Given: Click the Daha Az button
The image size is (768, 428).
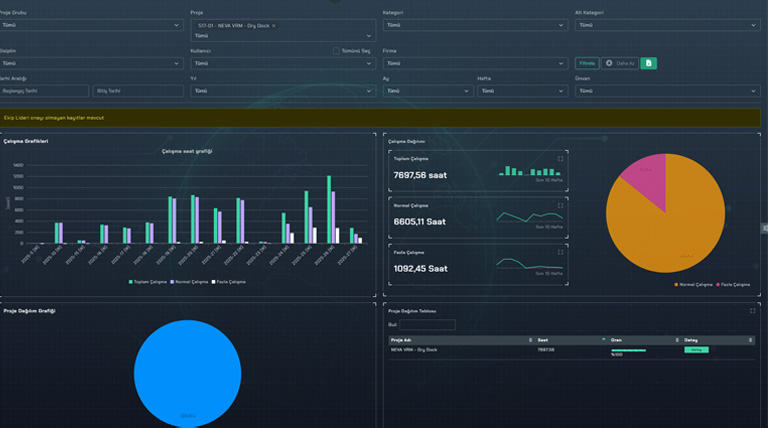Looking at the screenshot, I should [620, 63].
